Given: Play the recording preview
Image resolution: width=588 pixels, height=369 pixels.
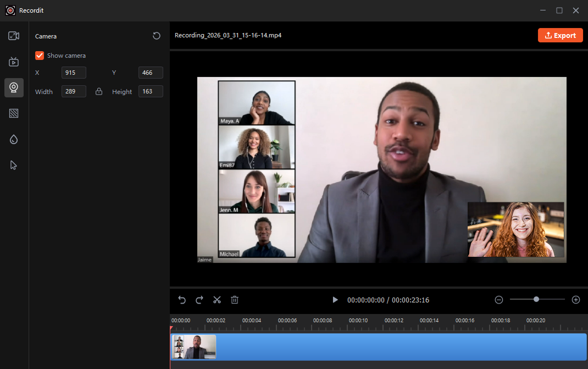Looking at the screenshot, I should point(335,300).
